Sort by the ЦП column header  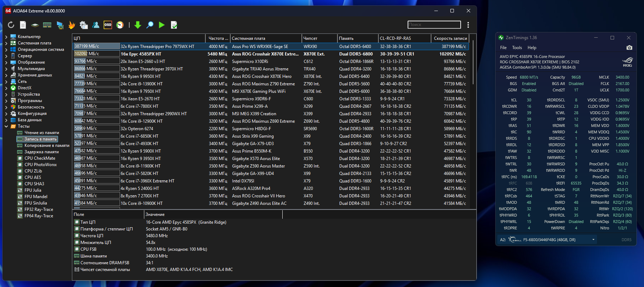[138, 38]
